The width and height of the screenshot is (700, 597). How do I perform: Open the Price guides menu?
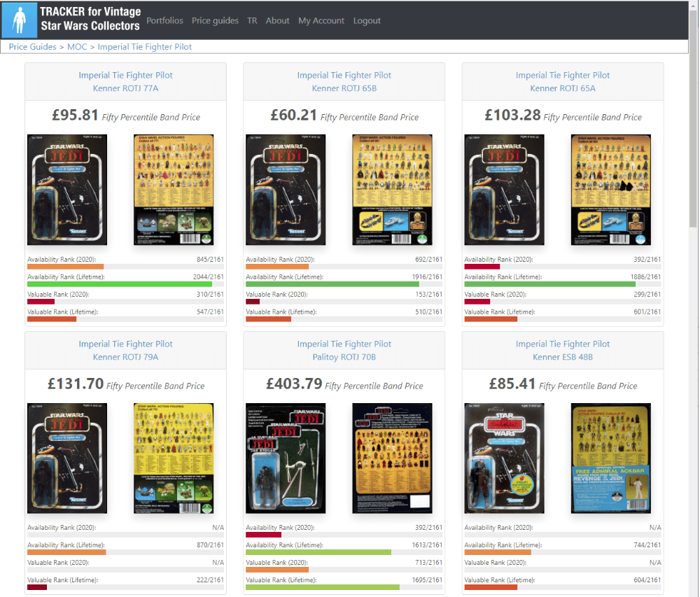pos(215,20)
